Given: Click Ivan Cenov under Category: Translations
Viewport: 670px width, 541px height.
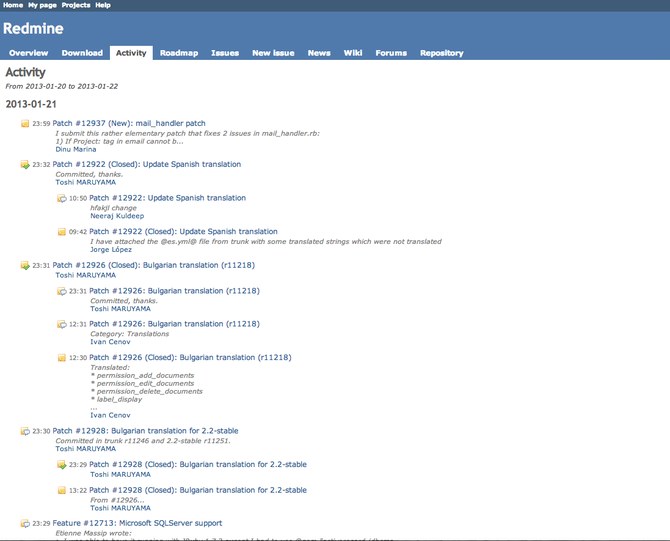Looking at the screenshot, I should pos(110,342).
